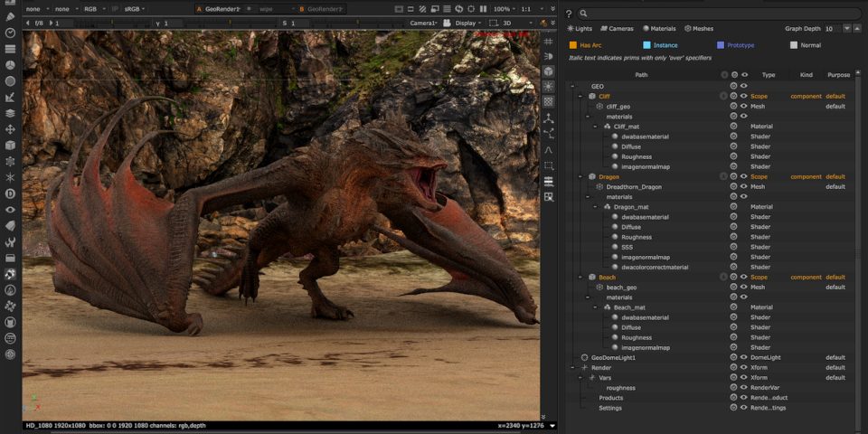Click the curve icon beside the viewer
Screen dimensions: 868x434
pos(548,150)
